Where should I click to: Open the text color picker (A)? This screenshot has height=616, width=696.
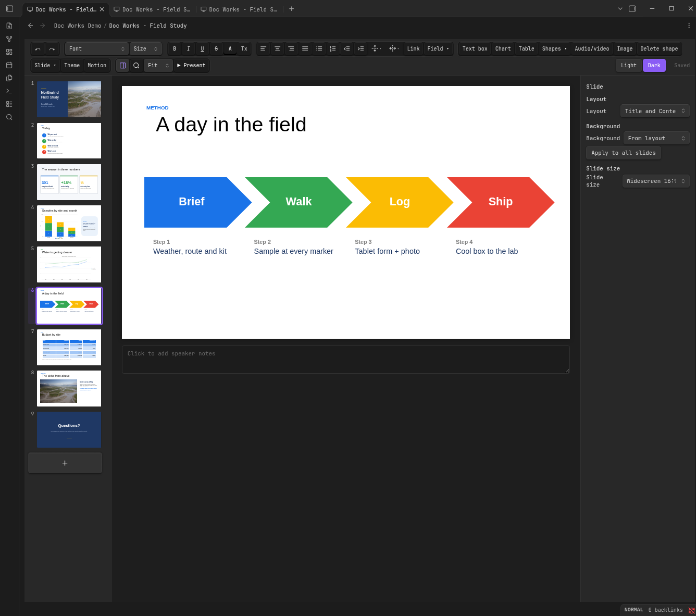click(230, 49)
